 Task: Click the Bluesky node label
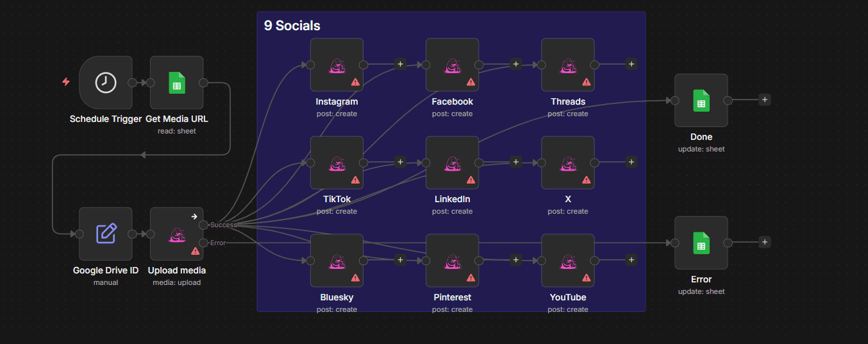point(337,297)
